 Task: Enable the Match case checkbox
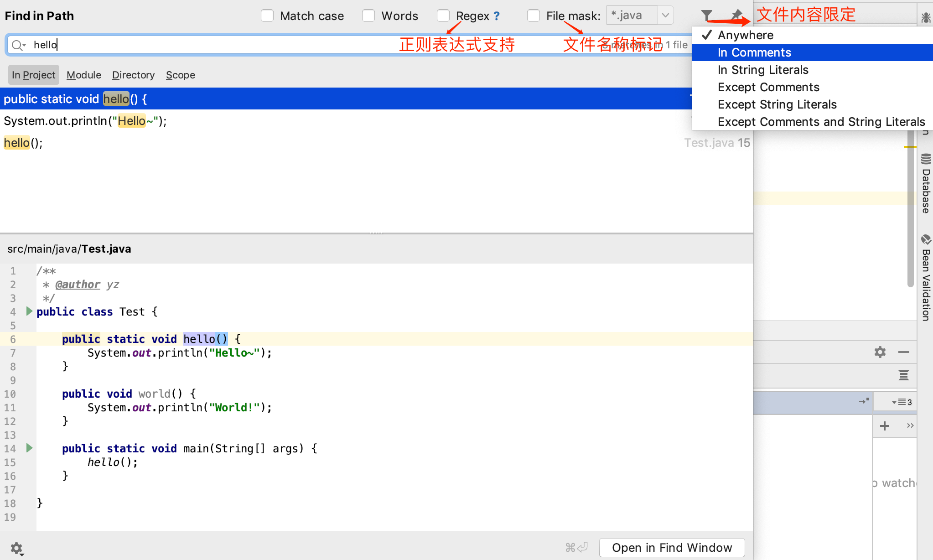[267, 16]
